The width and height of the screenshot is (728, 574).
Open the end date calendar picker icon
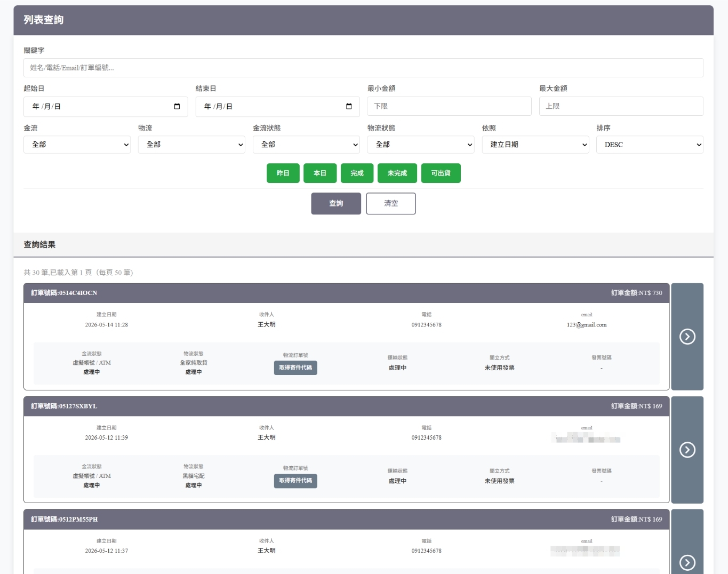tap(349, 106)
